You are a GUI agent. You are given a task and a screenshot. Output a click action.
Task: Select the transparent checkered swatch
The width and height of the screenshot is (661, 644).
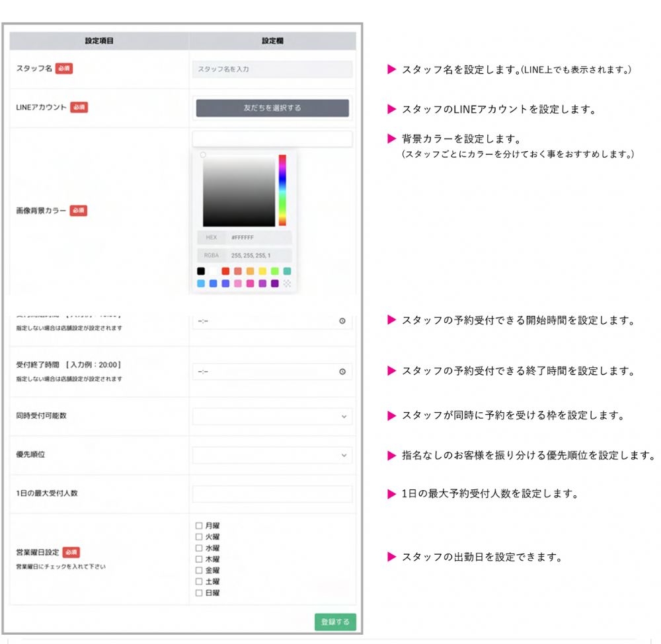coord(288,283)
